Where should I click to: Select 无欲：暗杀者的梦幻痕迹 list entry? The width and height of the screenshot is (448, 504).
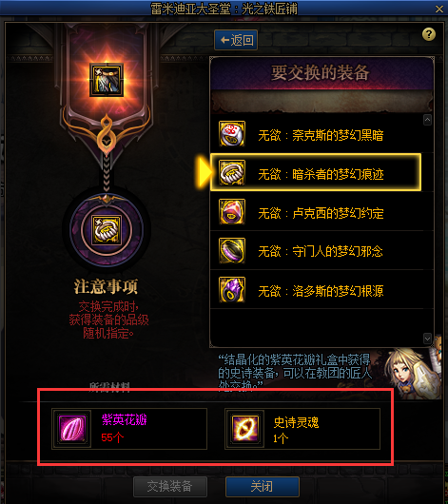pos(316,173)
